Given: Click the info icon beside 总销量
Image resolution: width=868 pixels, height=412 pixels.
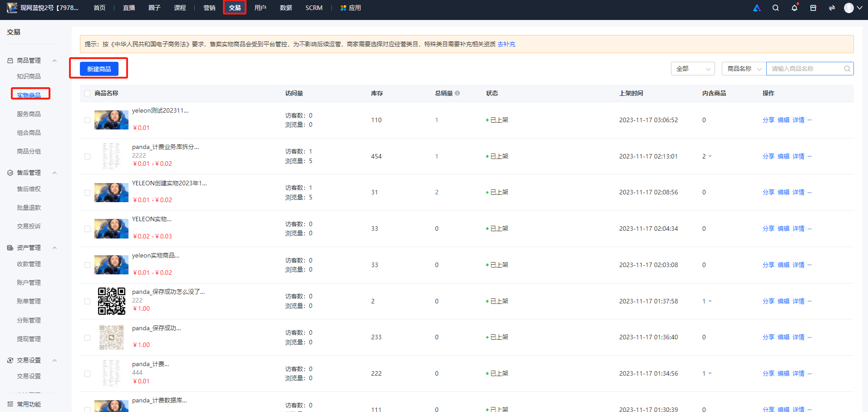Looking at the screenshot, I should (457, 93).
